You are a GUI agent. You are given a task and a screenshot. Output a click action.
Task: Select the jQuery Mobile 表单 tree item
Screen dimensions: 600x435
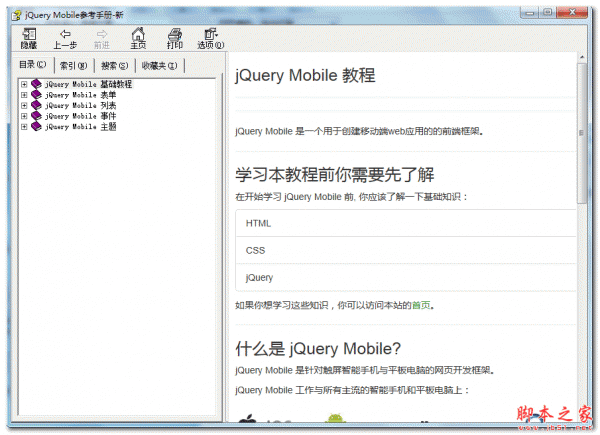pyautogui.click(x=80, y=95)
